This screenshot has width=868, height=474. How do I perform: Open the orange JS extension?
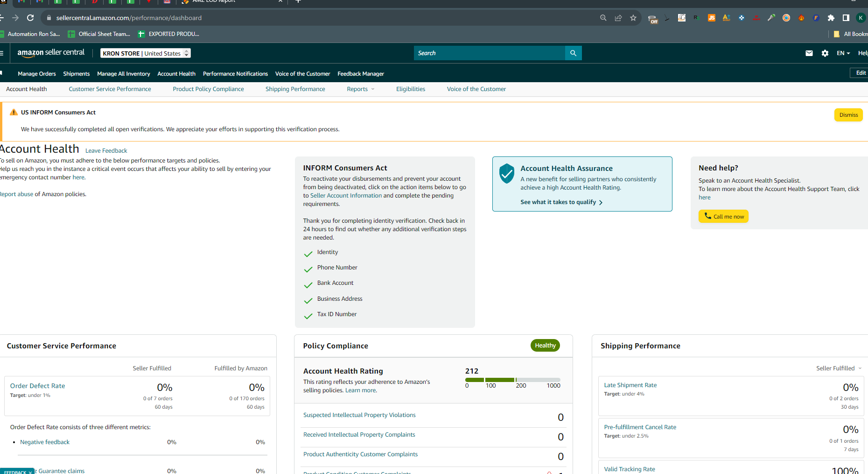click(712, 18)
